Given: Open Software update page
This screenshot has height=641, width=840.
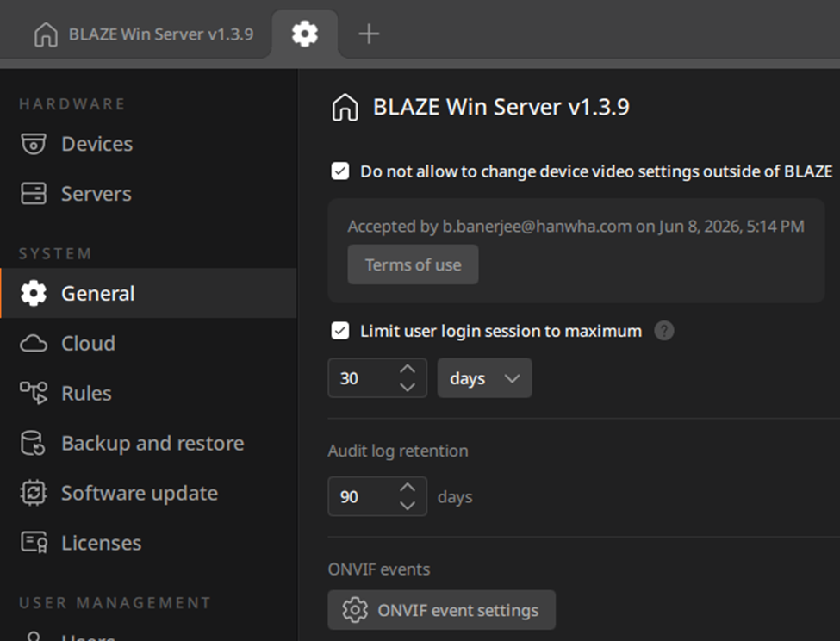Looking at the screenshot, I should pos(148,493).
